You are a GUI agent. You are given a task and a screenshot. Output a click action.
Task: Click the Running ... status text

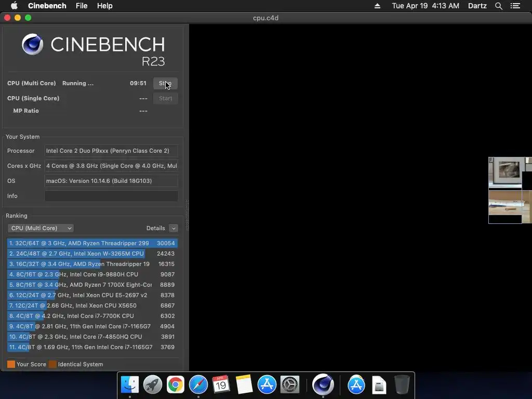point(78,84)
